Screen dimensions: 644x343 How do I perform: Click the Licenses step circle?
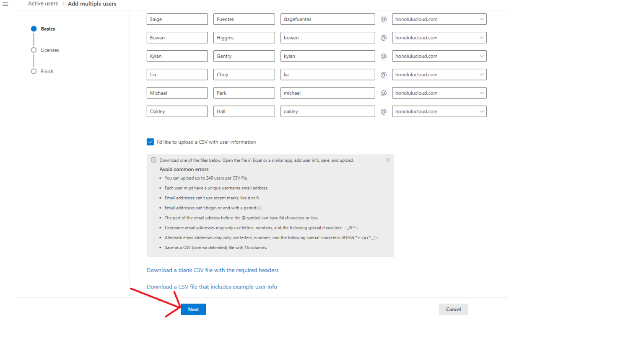(x=34, y=50)
